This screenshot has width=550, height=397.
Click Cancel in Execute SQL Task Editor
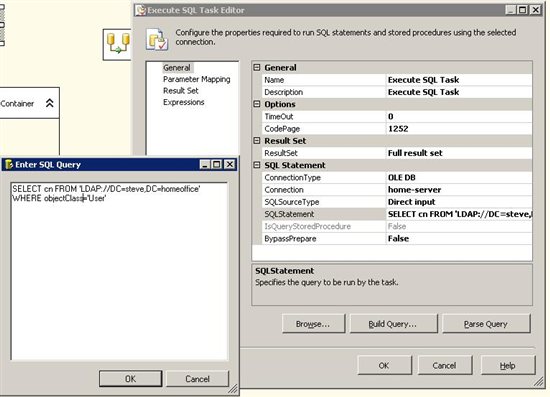coord(444,365)
